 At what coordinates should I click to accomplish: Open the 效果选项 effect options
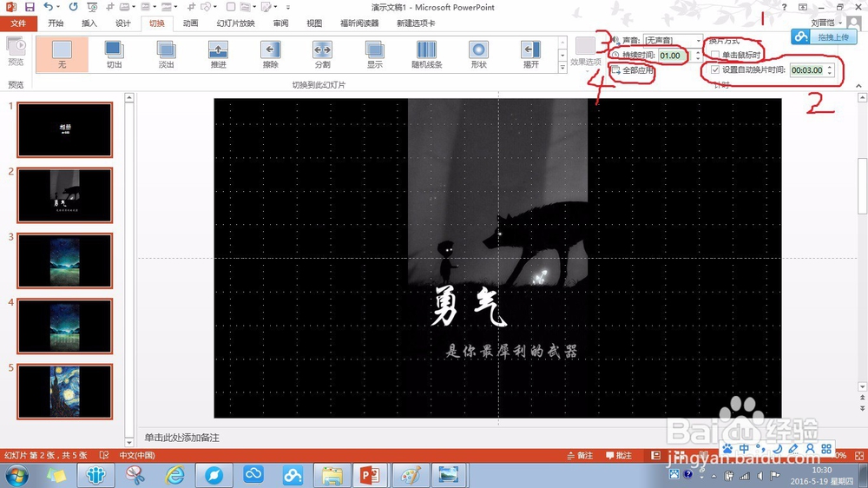click(x=586, y=53)
